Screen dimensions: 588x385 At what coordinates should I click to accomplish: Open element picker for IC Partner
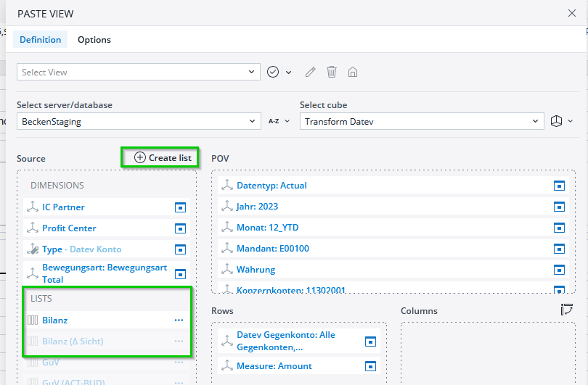[180, 207]
